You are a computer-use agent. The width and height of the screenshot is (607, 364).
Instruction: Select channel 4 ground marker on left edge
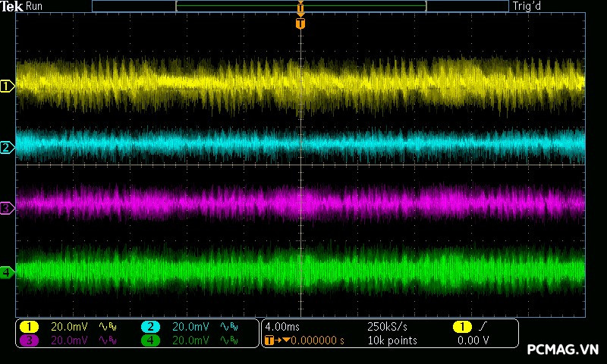tap(8, 272)
